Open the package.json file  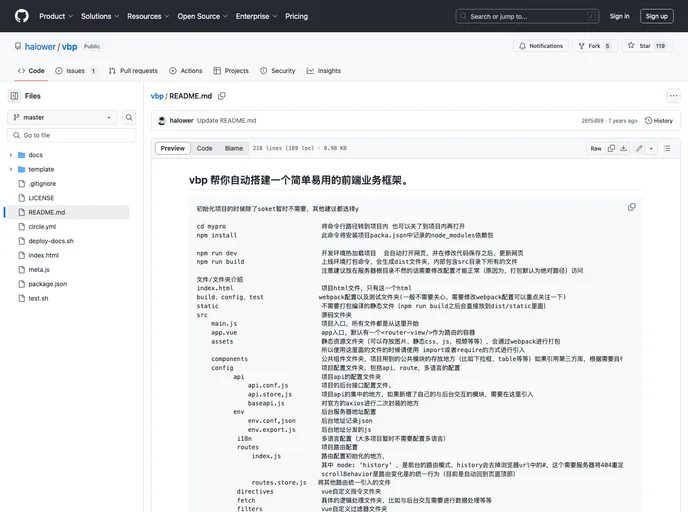pyautogui.click(x=47, y=284)
